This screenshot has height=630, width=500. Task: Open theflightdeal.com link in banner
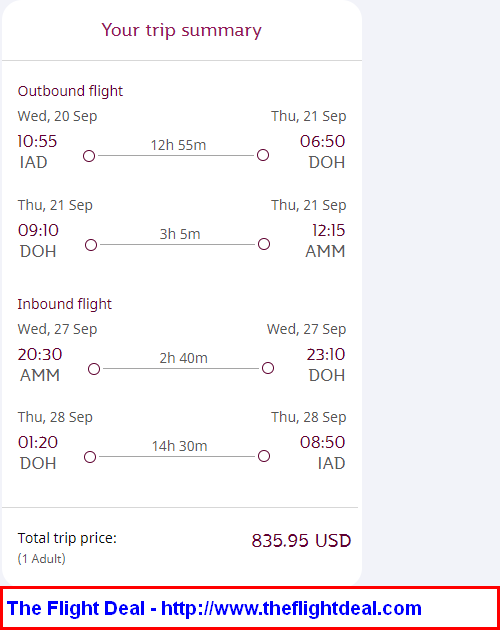pyautogui.click(x=291, y=608)
